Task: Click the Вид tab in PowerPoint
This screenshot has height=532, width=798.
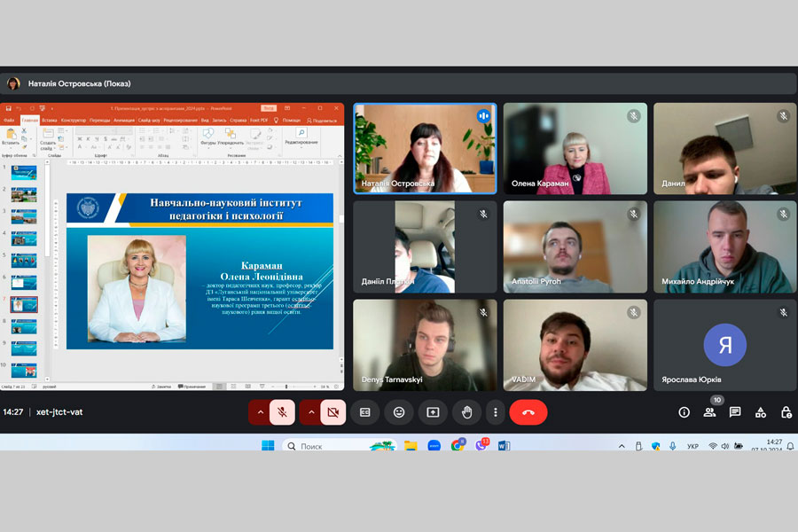Action: click(x=205, y=121)
